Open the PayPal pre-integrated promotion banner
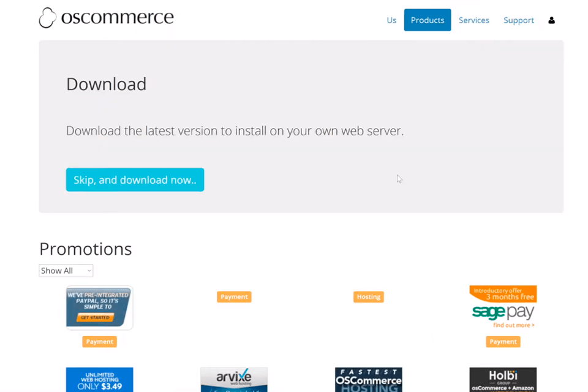Viewport: 588px width, 392px height. coord(99,307)
